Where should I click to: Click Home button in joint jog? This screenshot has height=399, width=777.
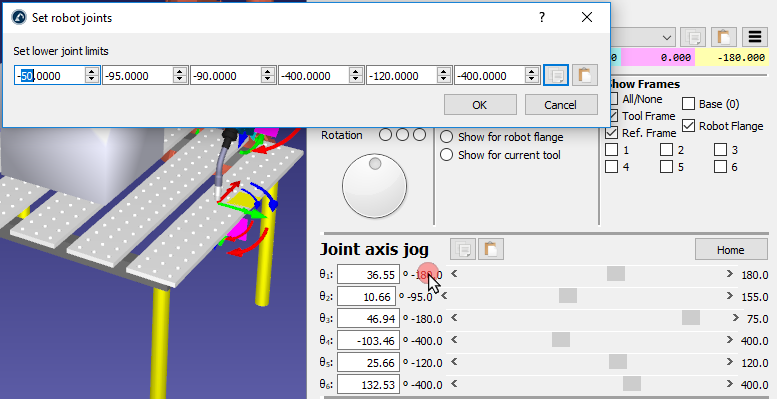click(x=731, y=250)
